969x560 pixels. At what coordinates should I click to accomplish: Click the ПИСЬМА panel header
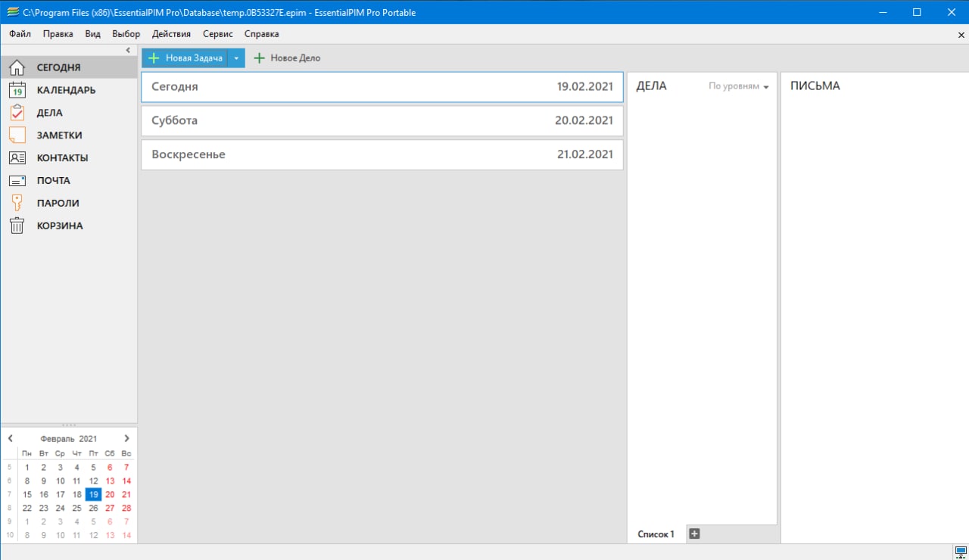(x=815, y=86)
